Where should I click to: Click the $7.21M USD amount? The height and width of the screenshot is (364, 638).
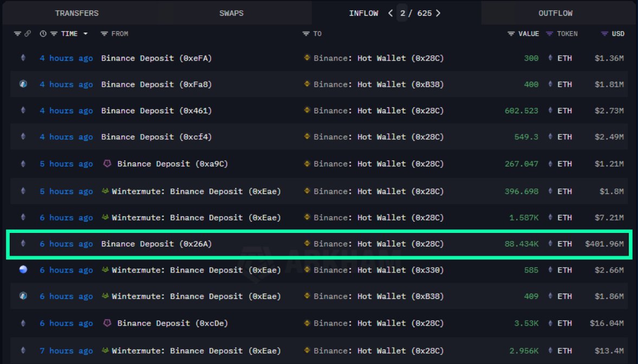(609, 217)
